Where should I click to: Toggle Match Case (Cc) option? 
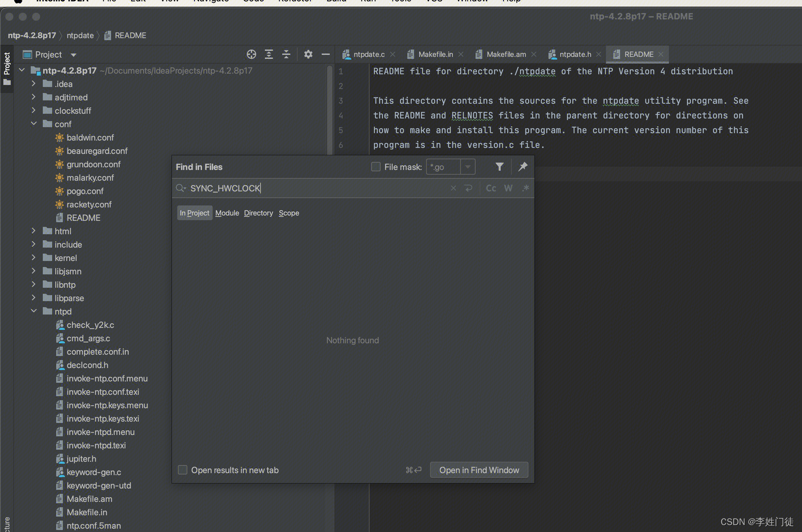click(491, 188)
